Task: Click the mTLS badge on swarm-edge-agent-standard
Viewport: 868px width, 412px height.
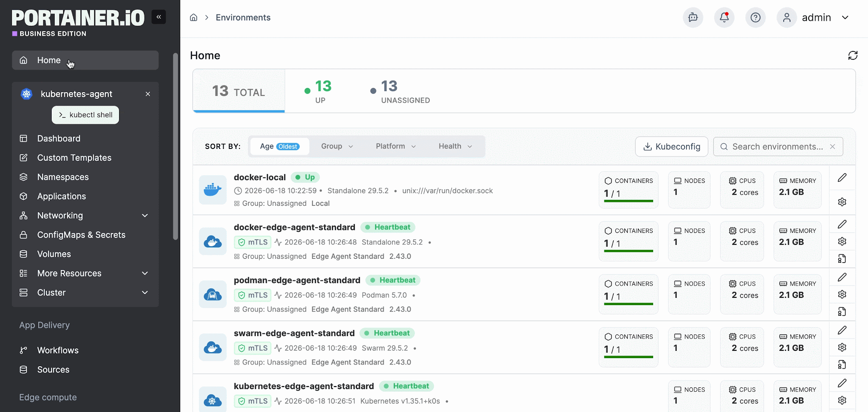Action: (253, 348)
